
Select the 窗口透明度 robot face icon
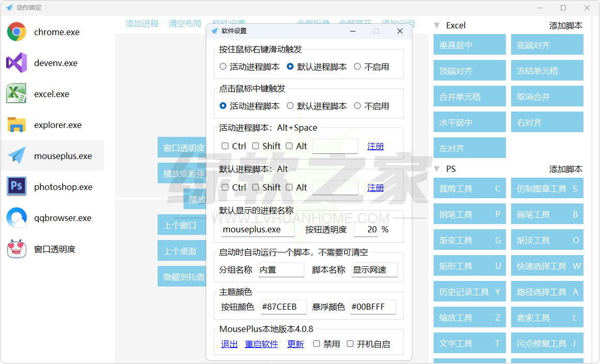17,249
